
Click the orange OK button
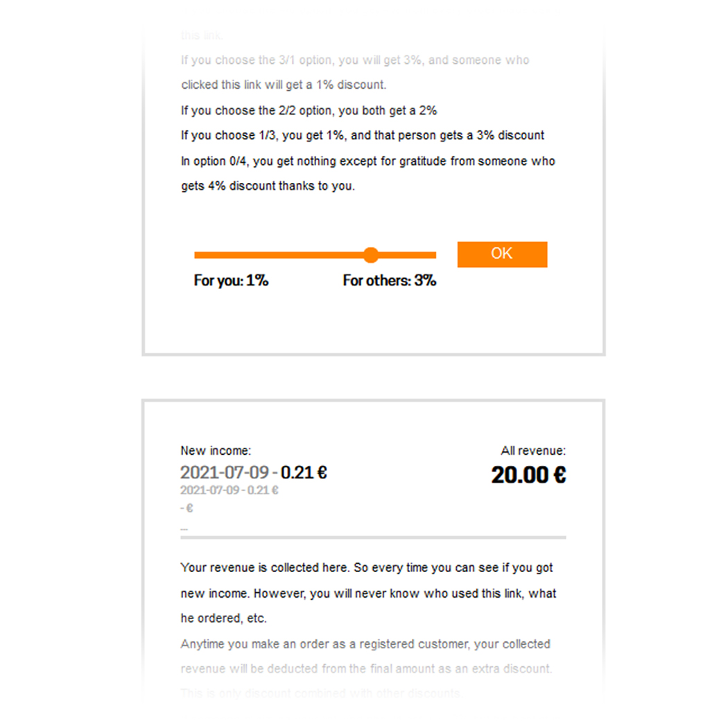click(502, 254)
